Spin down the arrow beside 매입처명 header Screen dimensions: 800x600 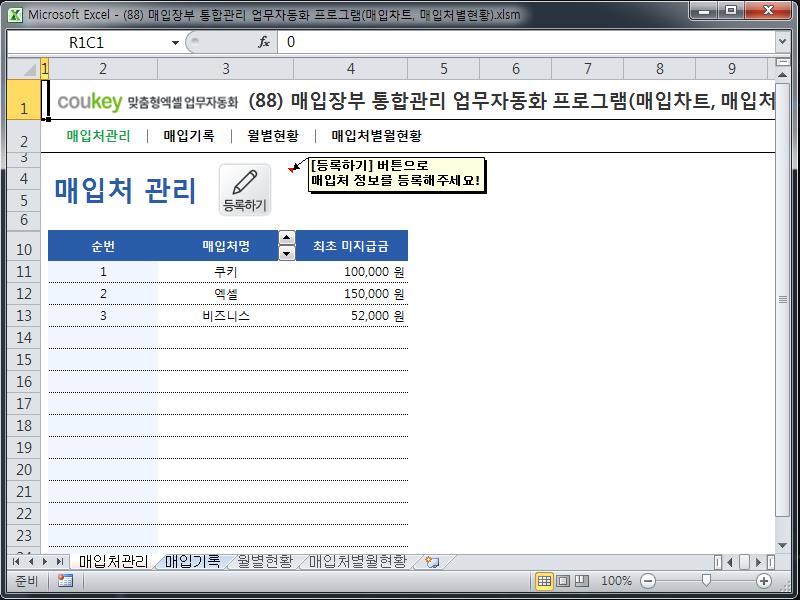287,253
